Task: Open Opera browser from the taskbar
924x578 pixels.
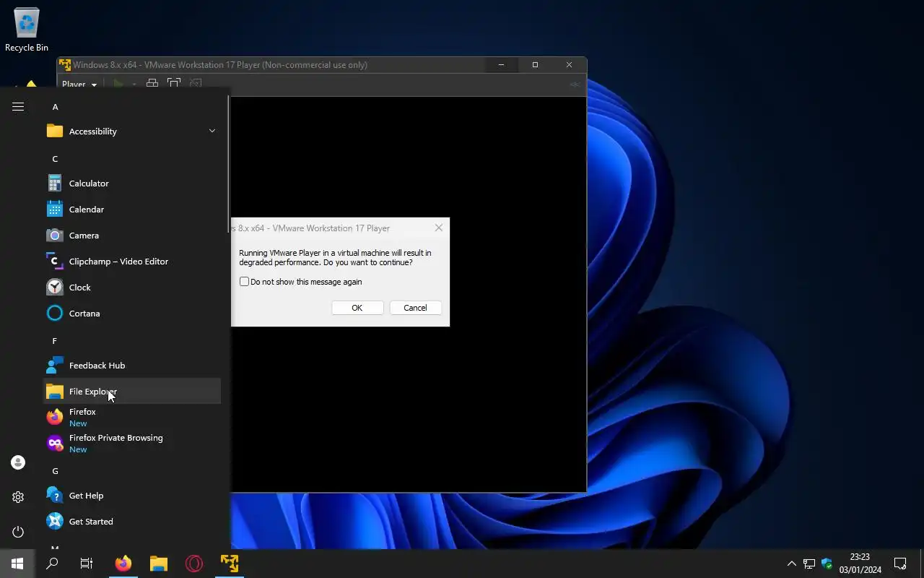Action: pos(194,564)
